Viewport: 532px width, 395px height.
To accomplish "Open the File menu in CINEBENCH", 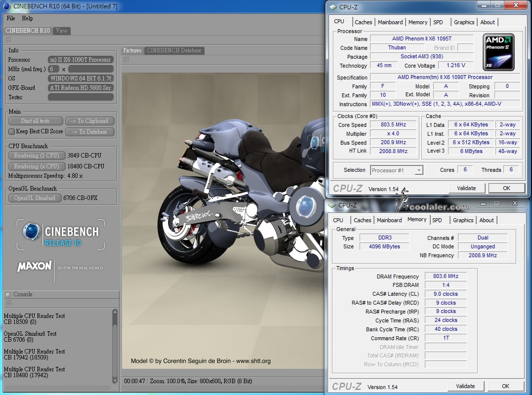I will [x=11, y=18].
